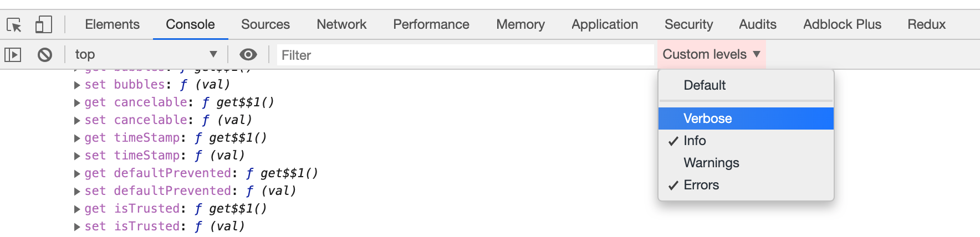Image resolution: width=980 pixels, height=237 pixels.
Task: Activate the inspect element picker icon
Action: 14,25
